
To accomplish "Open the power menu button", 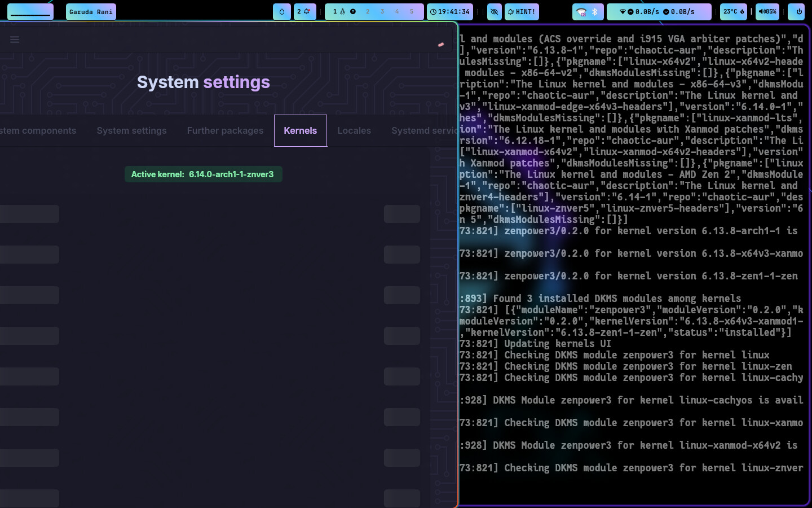I will coord(797,11).
